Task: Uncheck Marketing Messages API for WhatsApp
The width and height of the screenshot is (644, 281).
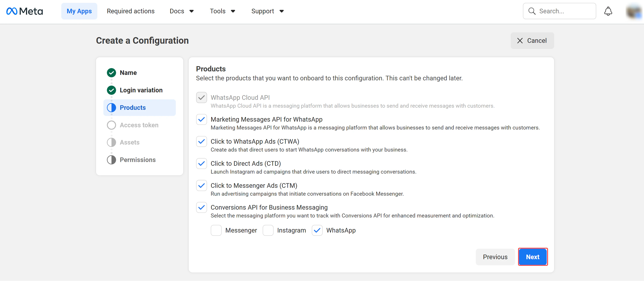Action: [x=201, y=120]
